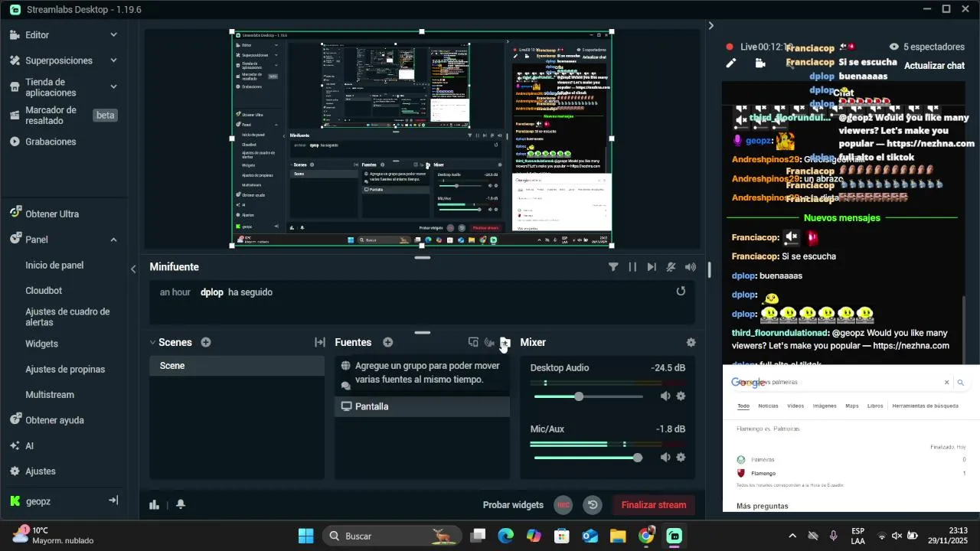
Task: Open Ajustes de cuadro de alertas
Action: point(67,317)
